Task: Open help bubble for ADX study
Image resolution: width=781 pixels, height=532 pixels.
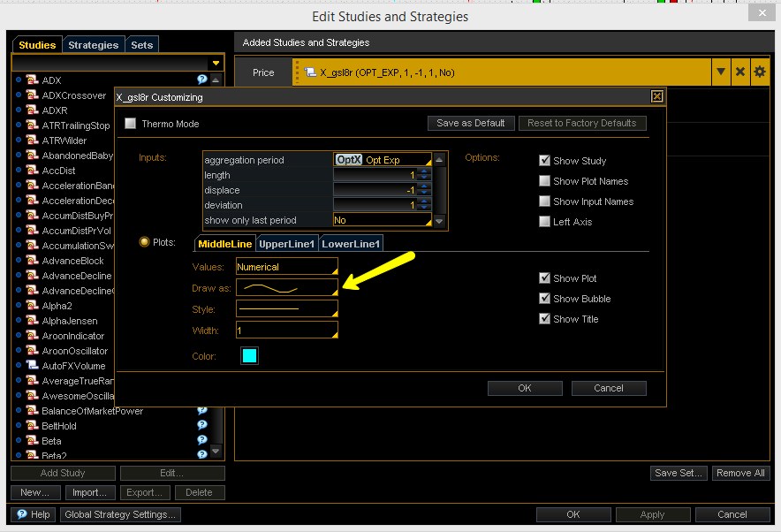Action: click(201, 80)
